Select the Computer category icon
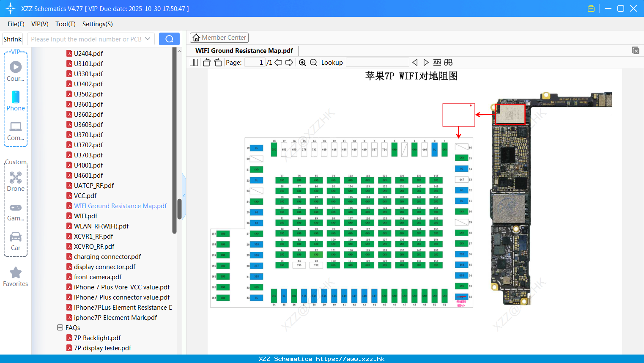The width and height of the screenshot is (644, 363). point(16,131)
